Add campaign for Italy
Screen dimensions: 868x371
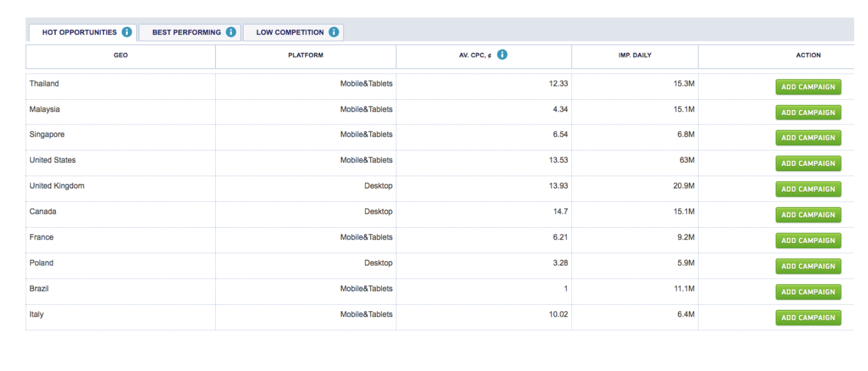coord(808,317)
